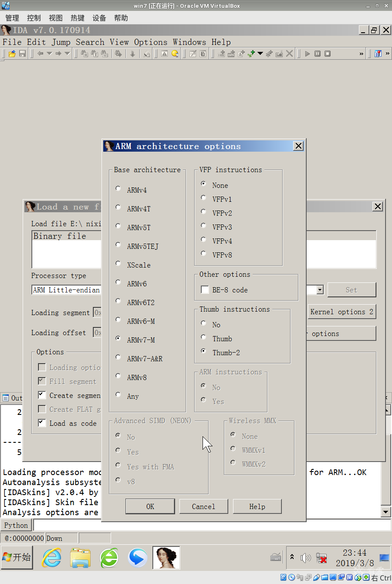Select the Any base architecture
Viewport: 392px width, 584px height.
[118, 395]
